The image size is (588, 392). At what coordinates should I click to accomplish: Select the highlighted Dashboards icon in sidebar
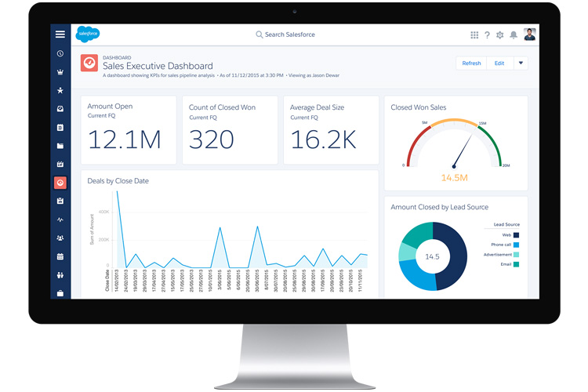(60, 183)
